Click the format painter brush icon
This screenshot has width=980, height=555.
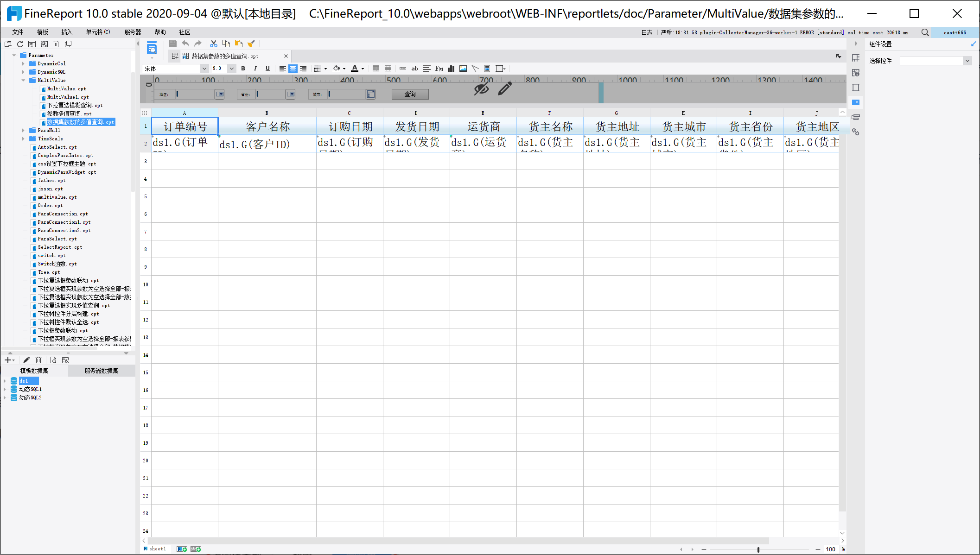coord(251,44)
